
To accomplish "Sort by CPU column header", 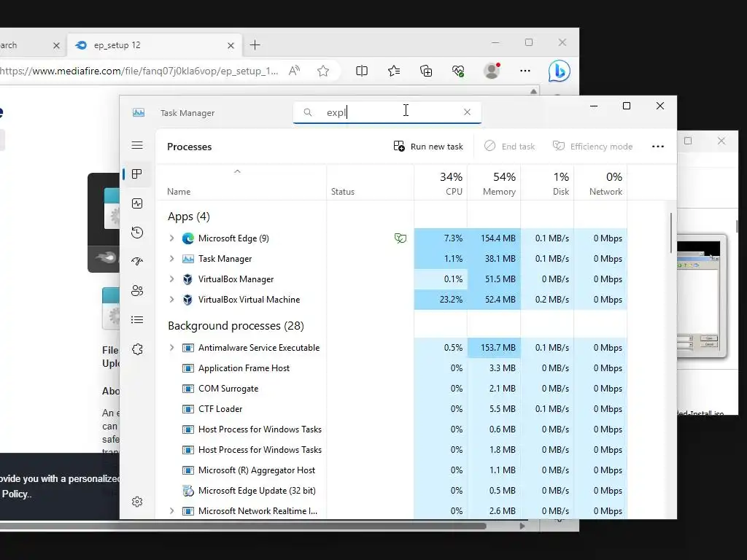I will coord(441,183).
